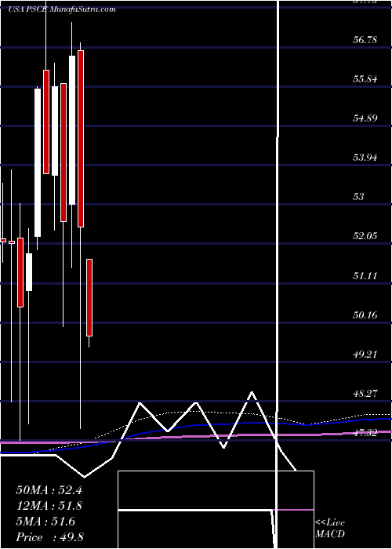Click the 51.11 price axis label
This screenshot has height=549, width=392.
click(x=365, y=276)
